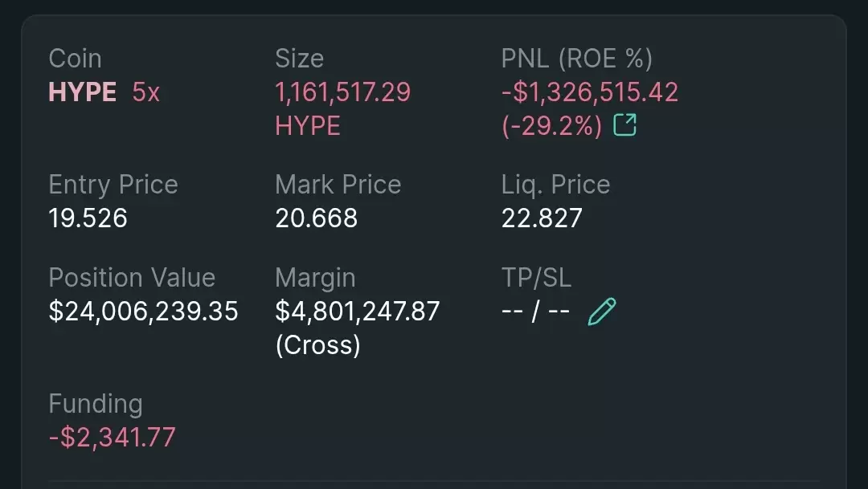The image size is (868, 489).
Task: Click the Margin column label
Action: pos(315,279)
